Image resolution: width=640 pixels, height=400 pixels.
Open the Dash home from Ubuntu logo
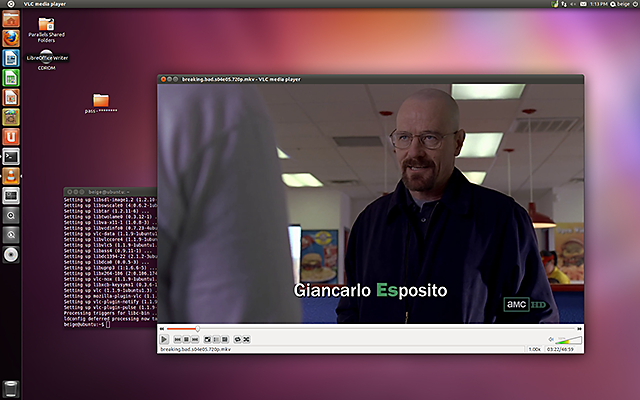point(11,4)
